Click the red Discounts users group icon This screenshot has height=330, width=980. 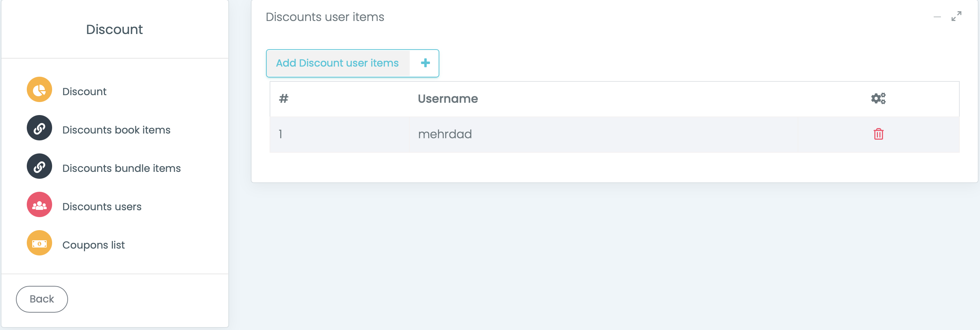(39, 205)
